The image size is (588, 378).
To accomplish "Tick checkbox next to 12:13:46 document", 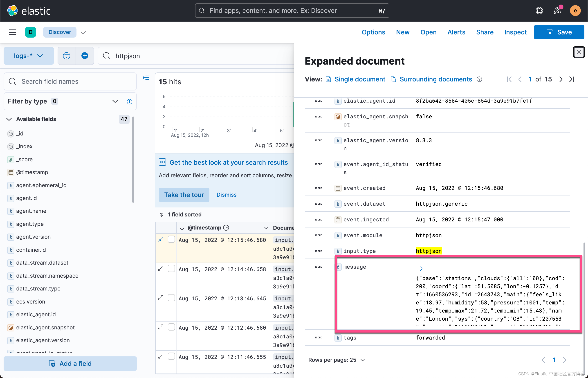I will (171, 297).
